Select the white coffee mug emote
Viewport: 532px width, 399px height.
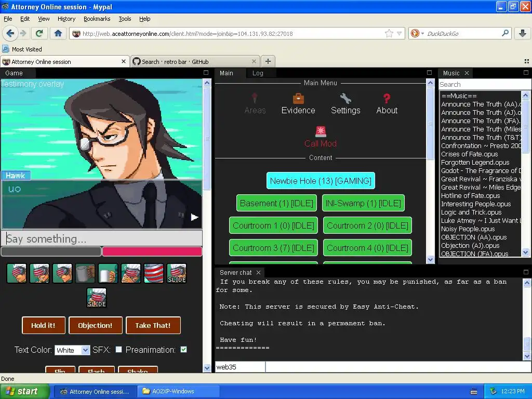tap(108, 273)
